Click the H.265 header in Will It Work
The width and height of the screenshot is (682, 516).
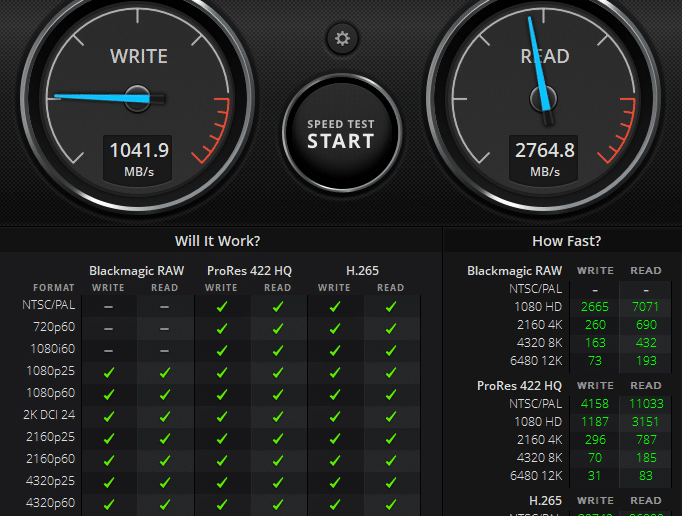pos(362,271)
